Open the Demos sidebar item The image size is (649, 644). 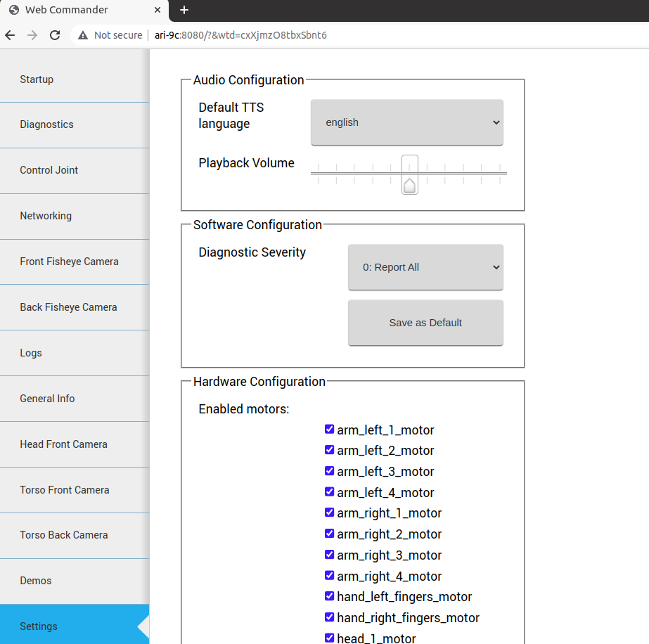point(36,581)
